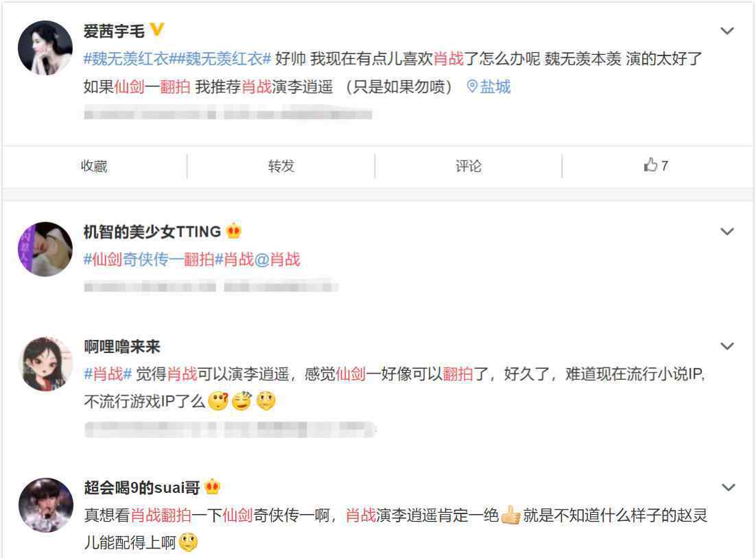The image size is (756, 558).
Task: Open avatar of user 啊哩噜来来
Action: pyautogui.click(x=45, y=363)
